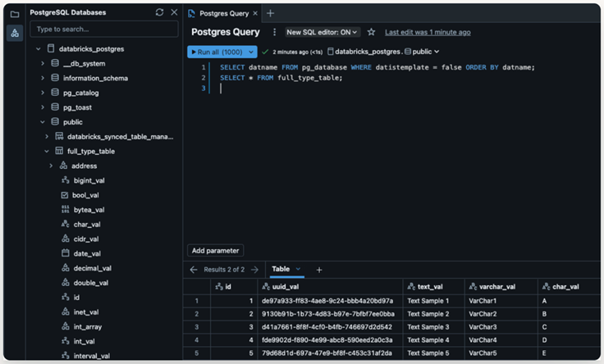Viewport: 604px width, 364px height.
Task: Open the Run all options dropdown arrow
Action: click(251, 52)
